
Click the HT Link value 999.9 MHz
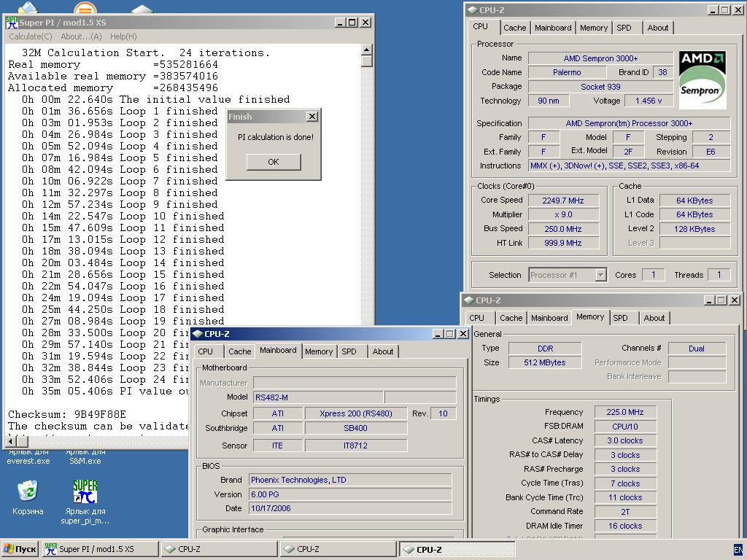[563, 243]
